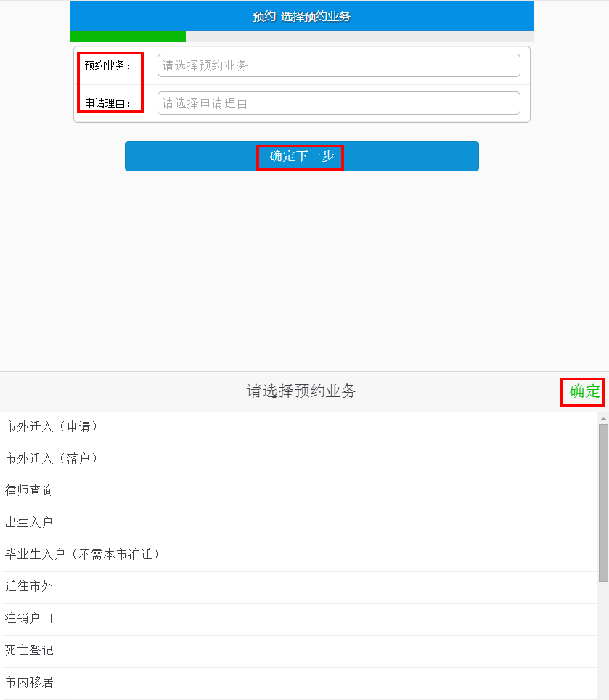
Task: Pick 迁往市外 from business list
Action: [30, 587]
